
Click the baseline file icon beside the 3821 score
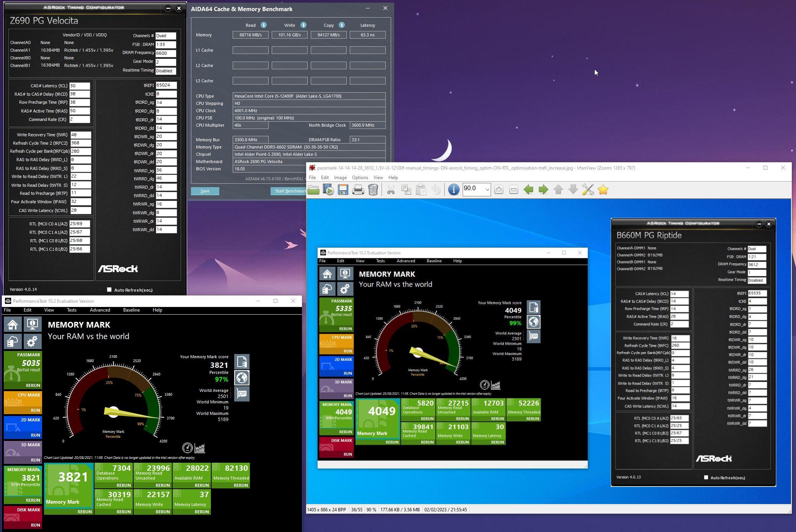coord(242,362)
